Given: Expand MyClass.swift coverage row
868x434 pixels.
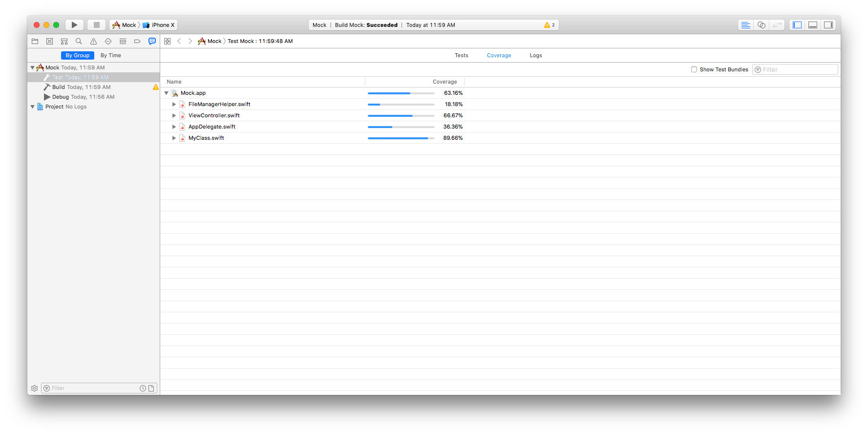Looking at the screenshot, I should (x=174, y=138).
